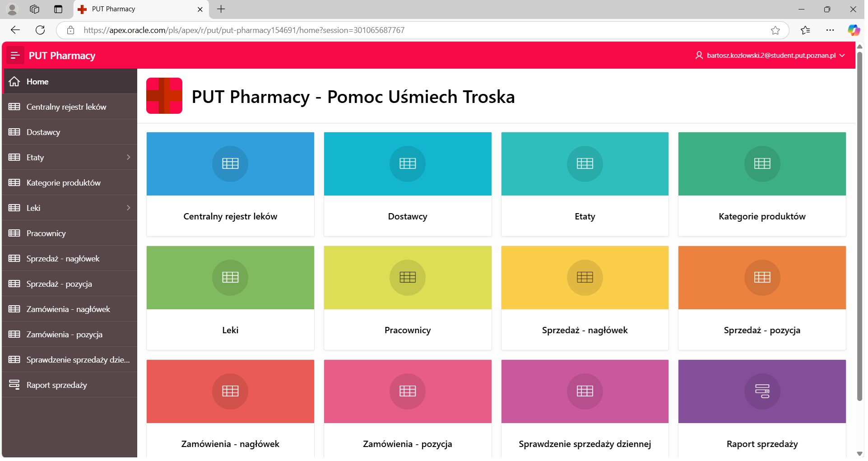868x461 pixels.
Task: Click table icon beside Centralny rejestr leków in sidebar
Action: [14, 107]
